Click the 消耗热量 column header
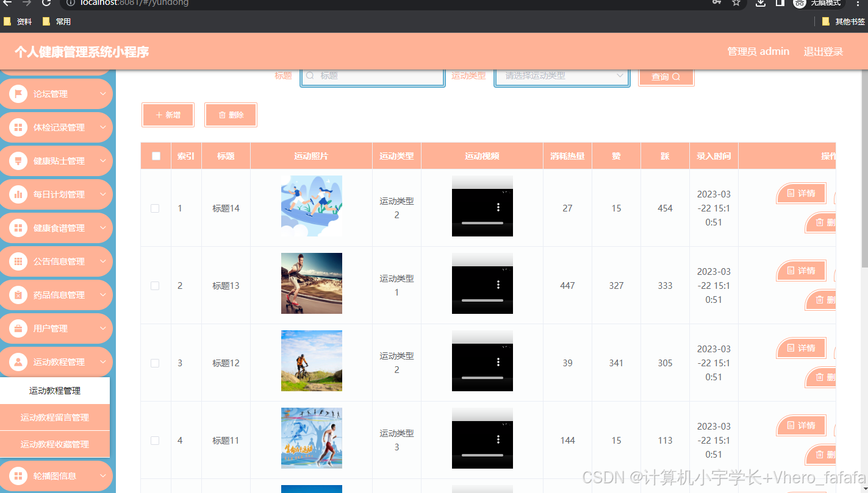Image resolution: width=868 pixels, height=493 pixels. coord(567,156)
